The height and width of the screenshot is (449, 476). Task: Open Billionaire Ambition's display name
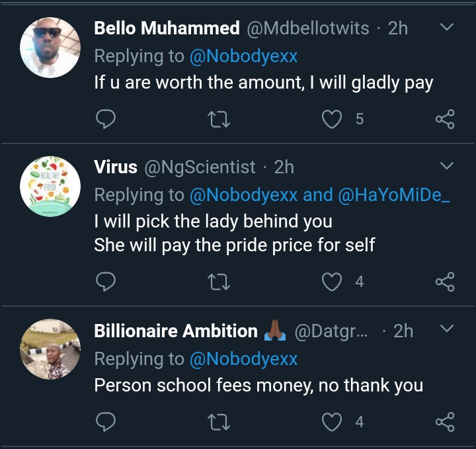click(176, 331)
